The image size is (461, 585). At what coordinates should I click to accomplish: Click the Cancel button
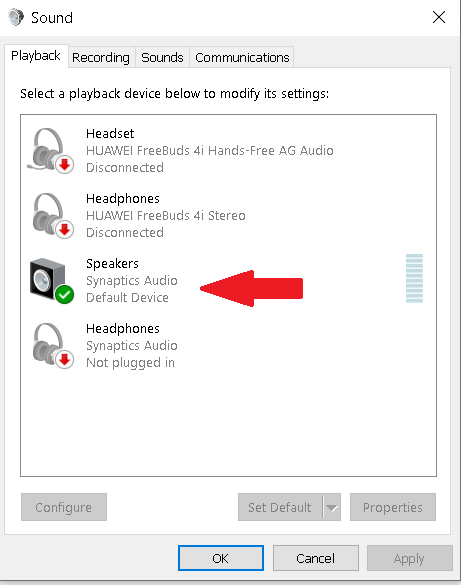click(316, 558)
